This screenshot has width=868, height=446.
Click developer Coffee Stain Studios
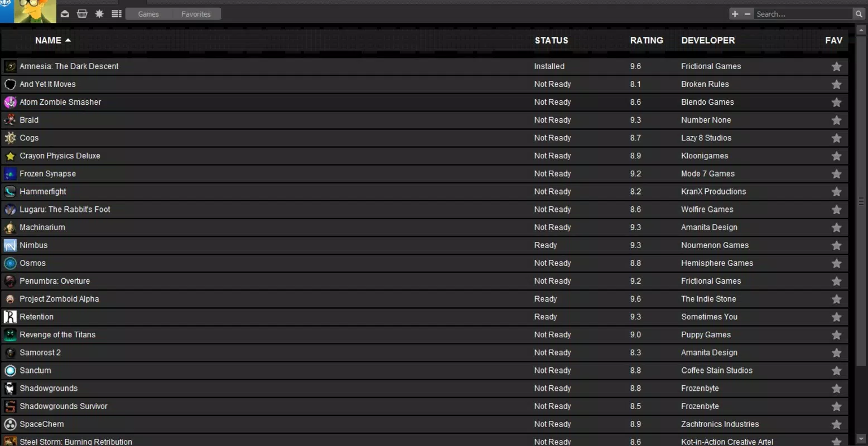(716, 370)
